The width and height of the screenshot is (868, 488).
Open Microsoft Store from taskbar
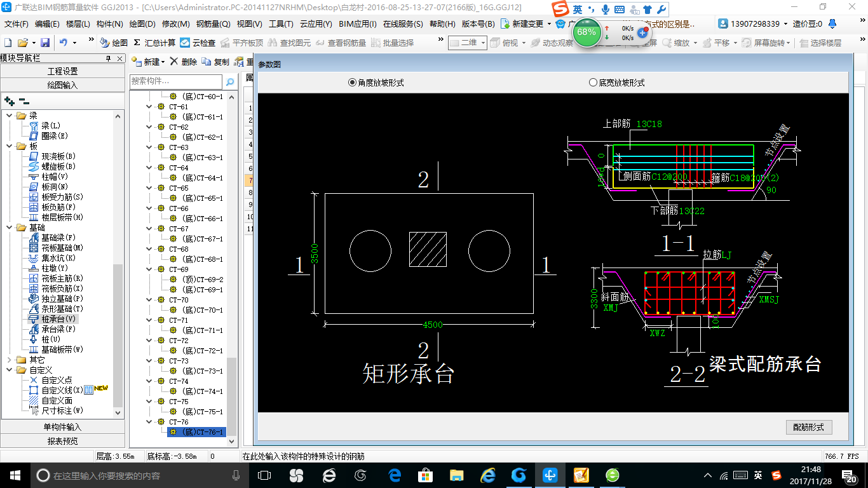coord(424,475)
